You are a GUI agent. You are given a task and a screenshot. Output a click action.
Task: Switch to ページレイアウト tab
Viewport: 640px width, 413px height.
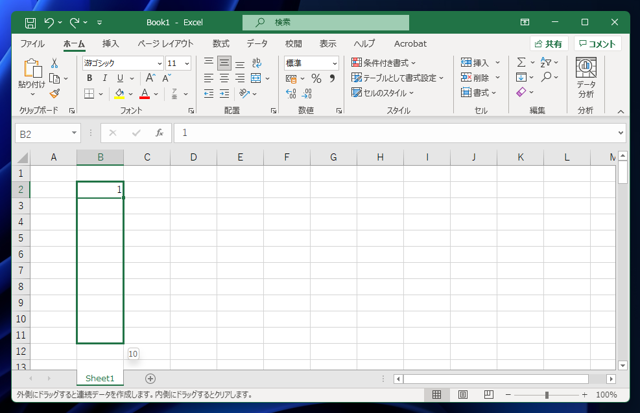click(165, 44)
